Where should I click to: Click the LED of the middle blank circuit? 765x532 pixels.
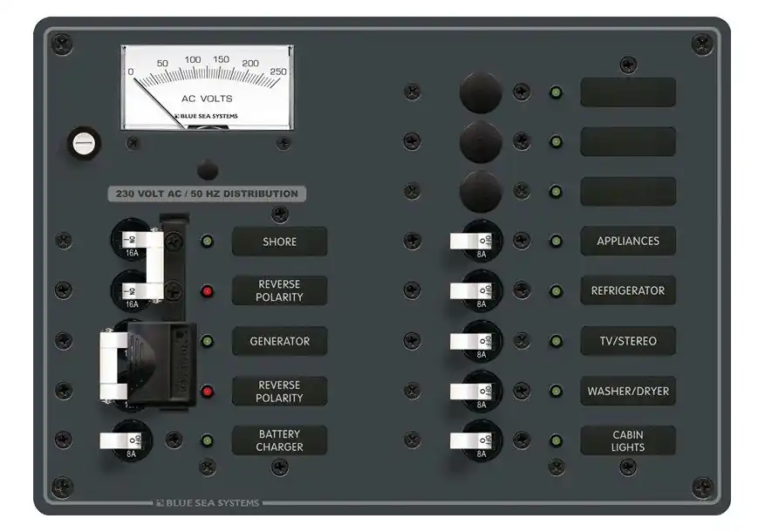coord(556,142)
